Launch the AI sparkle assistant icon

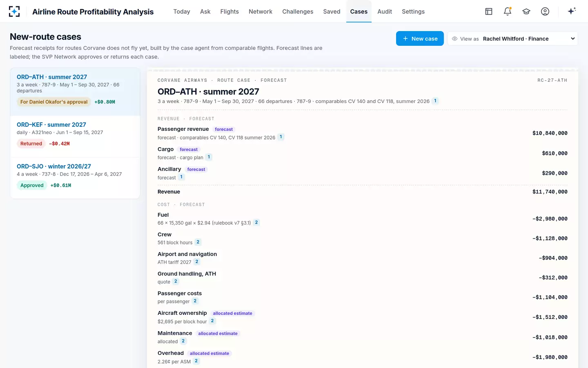[572, 11]
